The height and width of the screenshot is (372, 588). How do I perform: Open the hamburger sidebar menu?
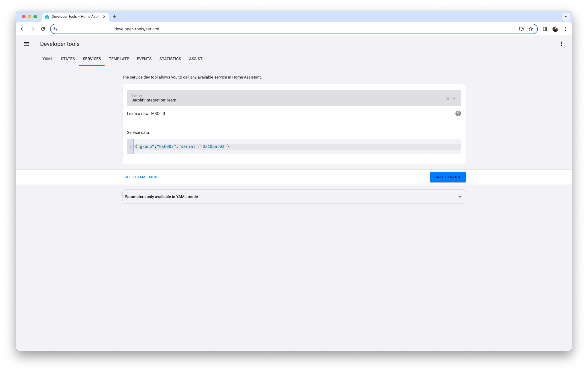[x=26, y=44]
